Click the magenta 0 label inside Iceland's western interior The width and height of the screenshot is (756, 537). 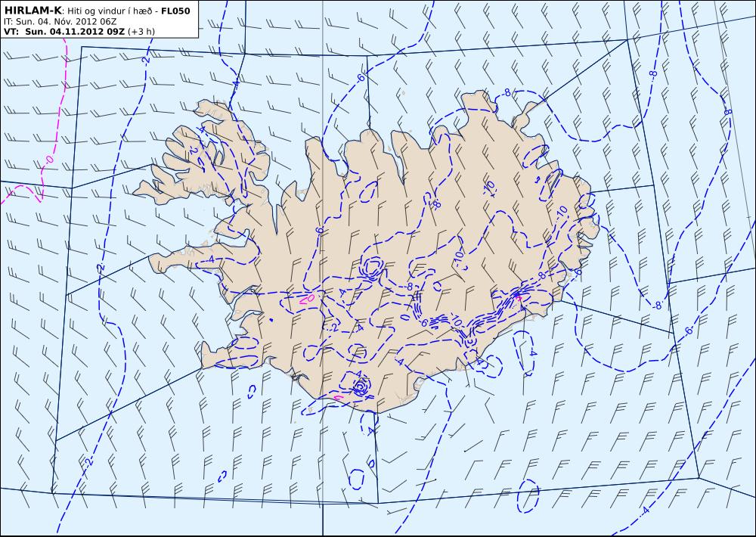pos(309,299)
